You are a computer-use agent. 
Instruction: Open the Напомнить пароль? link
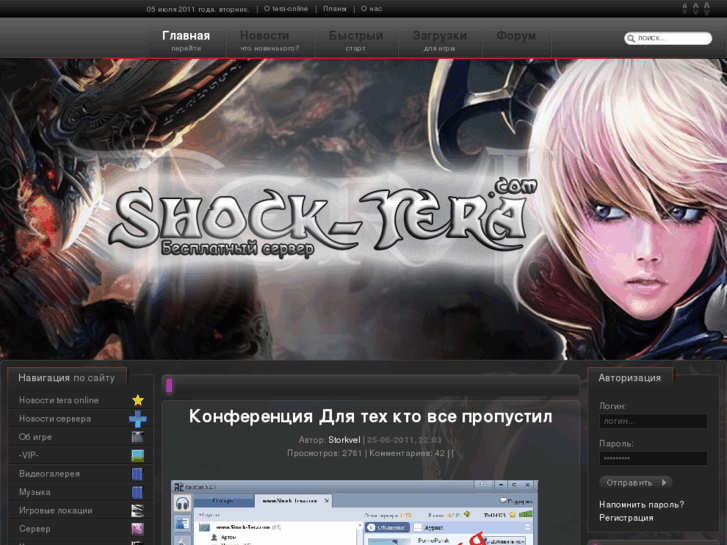pyautogui.click(x=641, y=504)
